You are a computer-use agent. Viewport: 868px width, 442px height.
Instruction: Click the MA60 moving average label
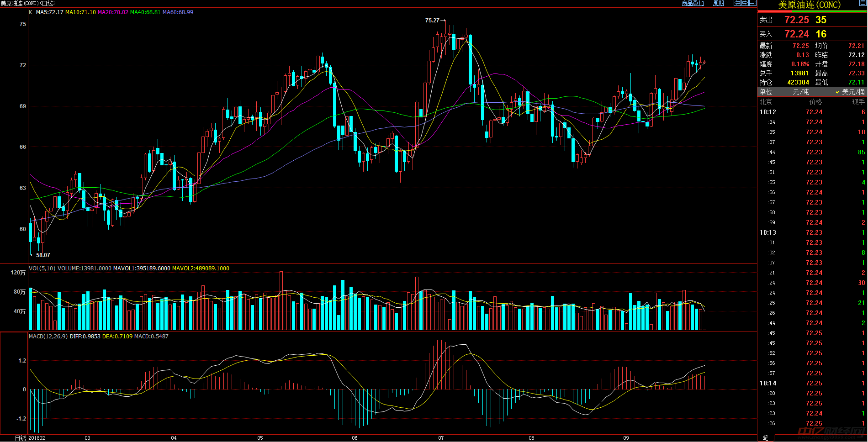click(x=178, y=12)
